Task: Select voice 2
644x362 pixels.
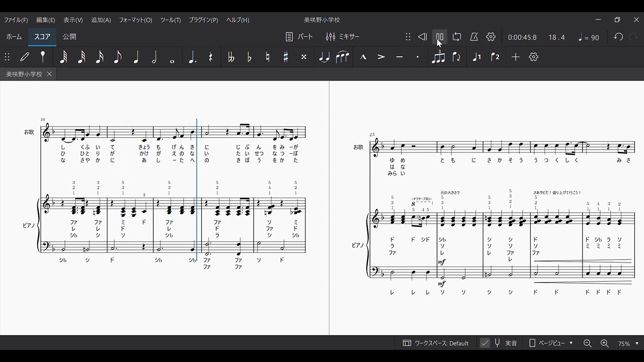Action: (495, 57)
